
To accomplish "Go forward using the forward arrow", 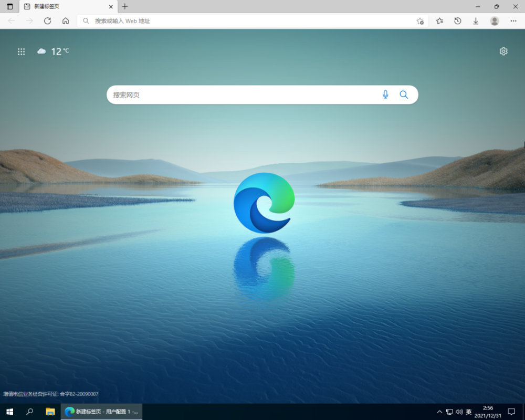I will (29, 21).
